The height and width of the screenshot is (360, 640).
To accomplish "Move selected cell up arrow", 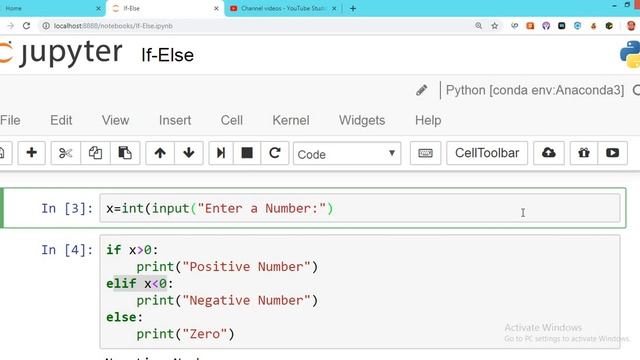I will click(x=160, y=153).
